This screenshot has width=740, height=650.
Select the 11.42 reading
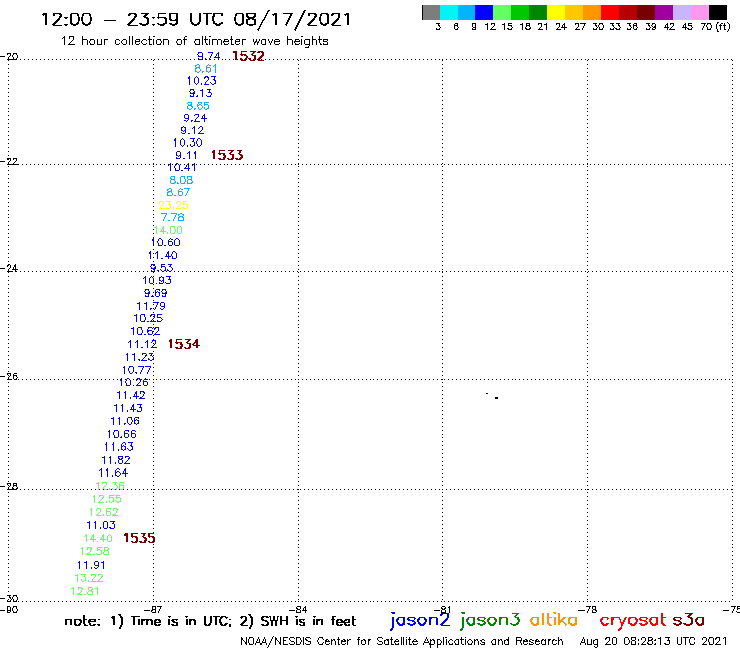pyautogui.click(x=131, y=395)
